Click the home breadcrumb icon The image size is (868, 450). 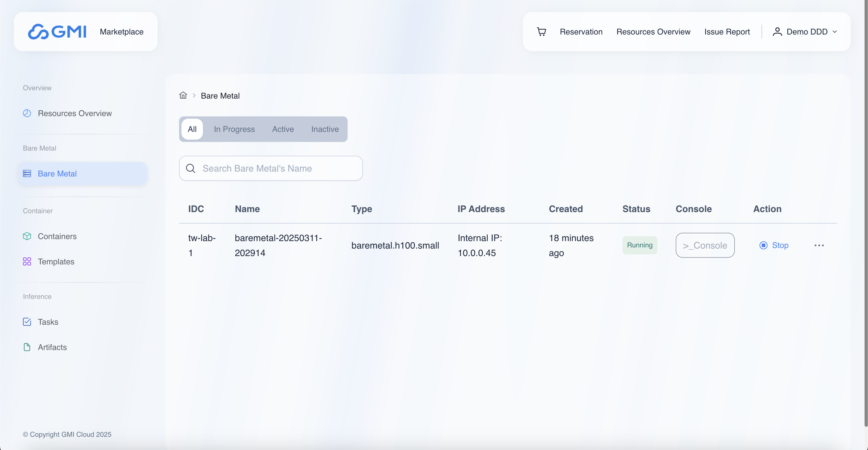tap(183, 95)
